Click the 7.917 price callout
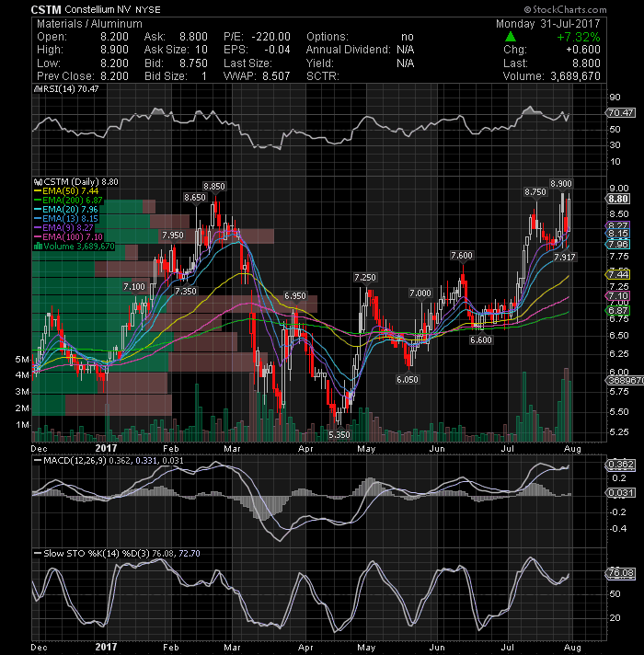 click(565, 258)
